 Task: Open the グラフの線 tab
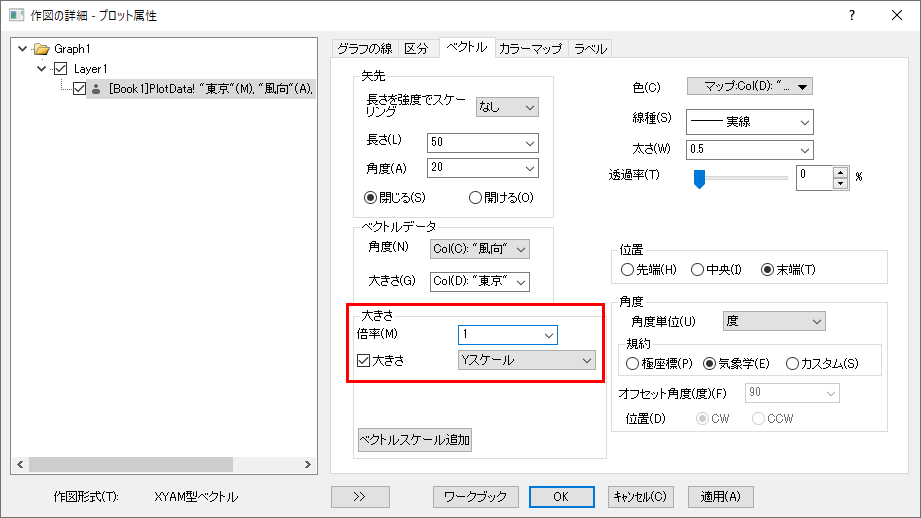pos(364,48)
